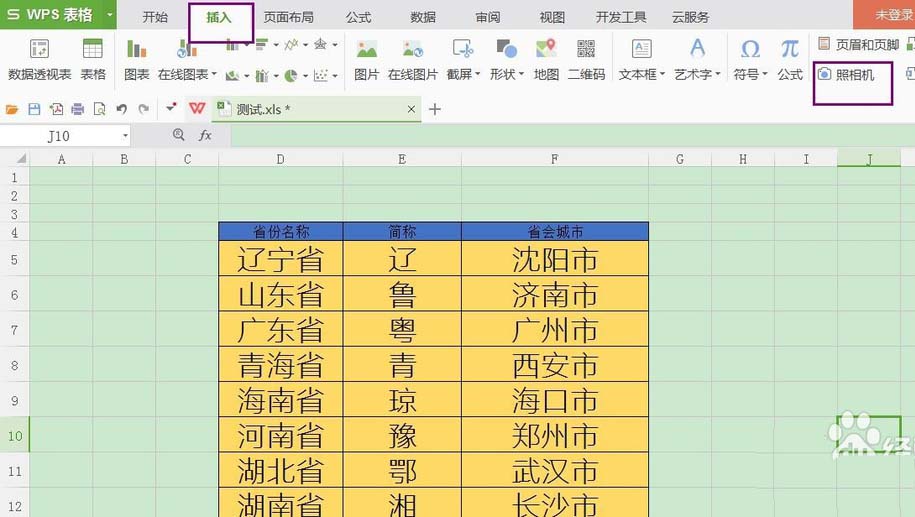Click 页眉和页脚 header and footer
915x517 pixels.
pyautogui.click(x=858, y=44)
